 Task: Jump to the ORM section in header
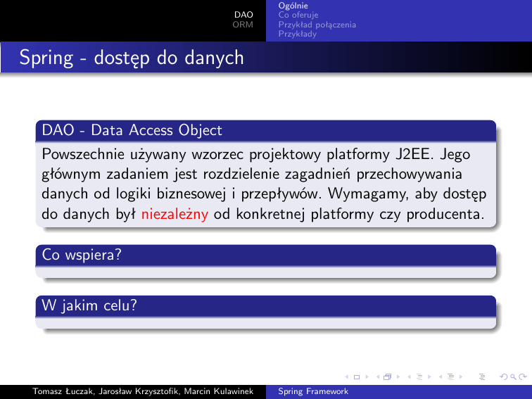click(x=243, y=24)
